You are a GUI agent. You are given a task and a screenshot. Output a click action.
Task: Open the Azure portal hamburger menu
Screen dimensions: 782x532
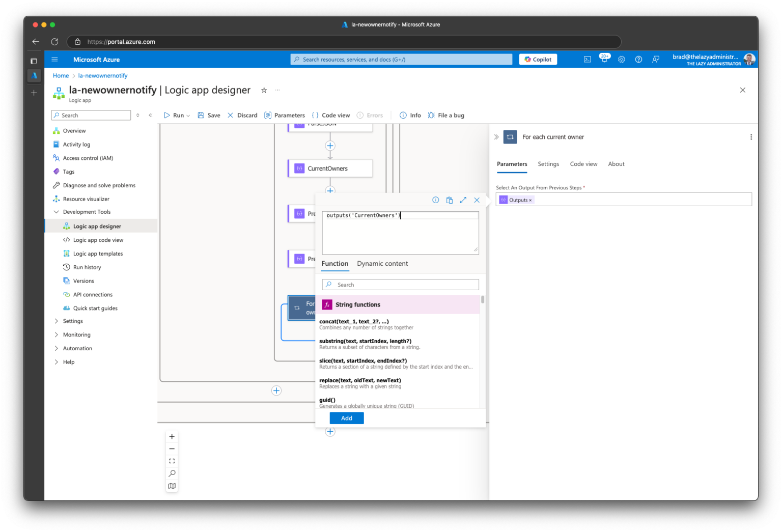54,60
